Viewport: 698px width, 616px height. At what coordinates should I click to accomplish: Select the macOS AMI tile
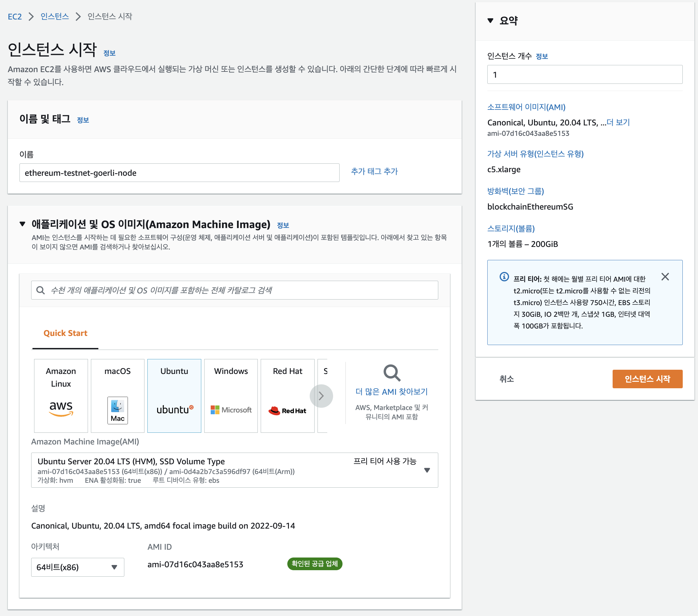tap(118, 395)
